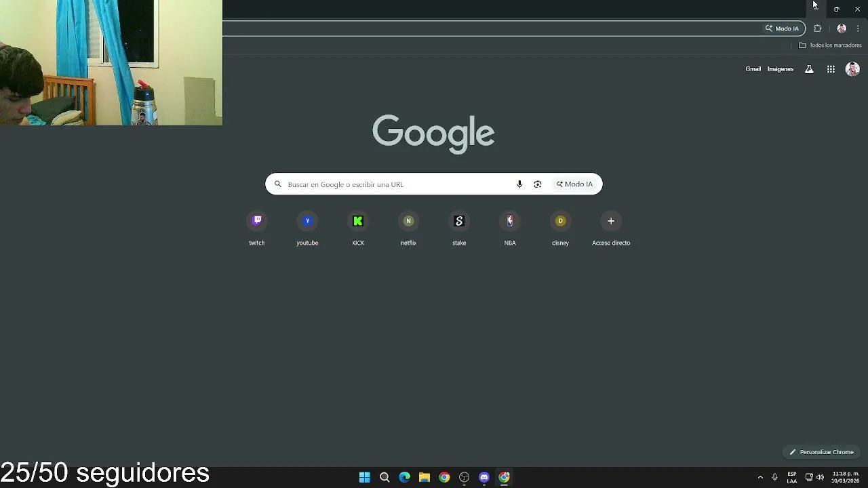This screenshot has height=488, width=868.
Task: Click Personalizar Chrome button
Action: (821, 452)
